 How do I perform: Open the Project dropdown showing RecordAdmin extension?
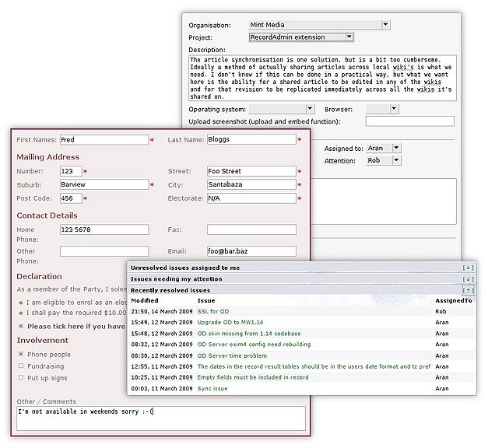coord(301,37)
